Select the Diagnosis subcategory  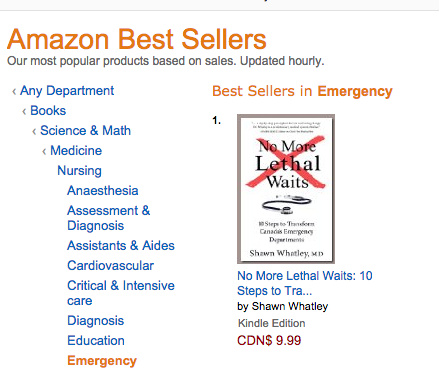[96, 321]
